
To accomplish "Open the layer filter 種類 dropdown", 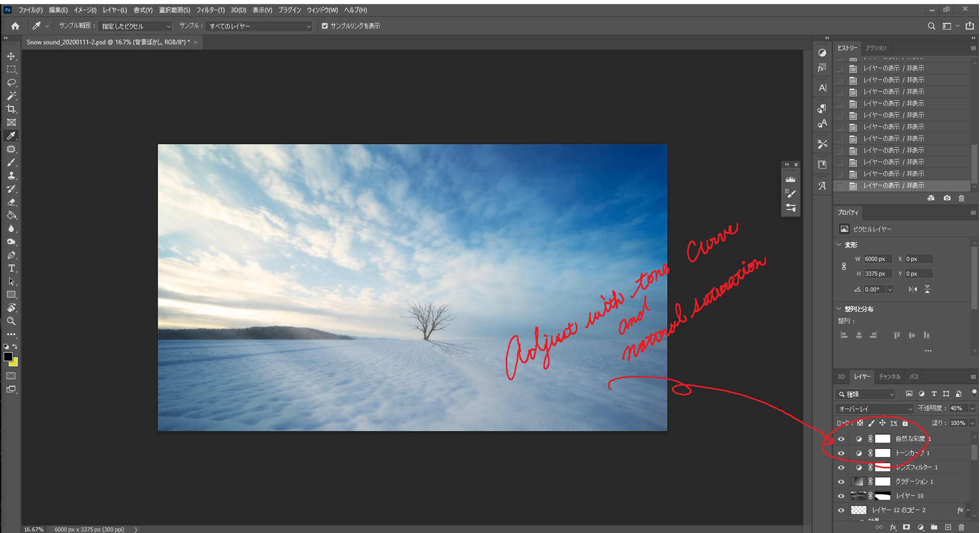I will (x=866, y=394).
